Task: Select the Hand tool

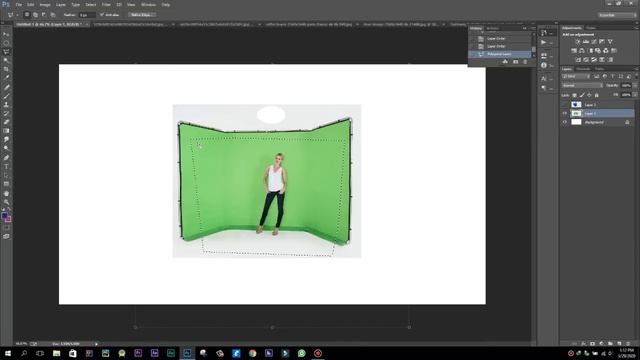Action: [6, 193]
